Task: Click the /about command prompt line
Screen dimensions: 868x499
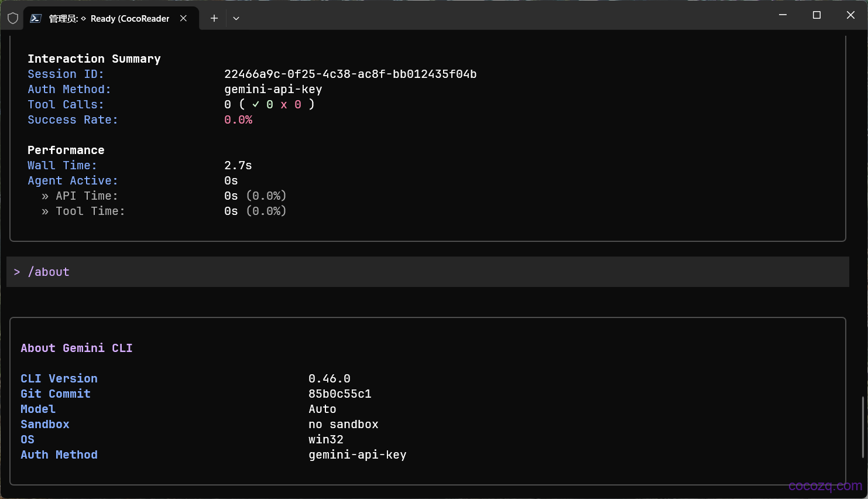Action: (x=428, y=272)
